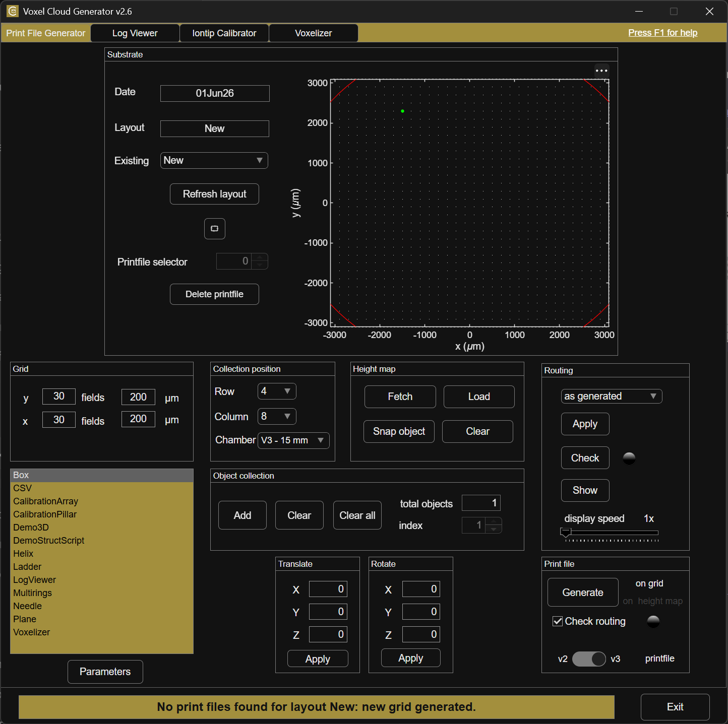The height and width of the screenshot is (724, 728).
Task: Increment the Printfile selector stepper
Action: pyautogui.click(x=260, y=257)
